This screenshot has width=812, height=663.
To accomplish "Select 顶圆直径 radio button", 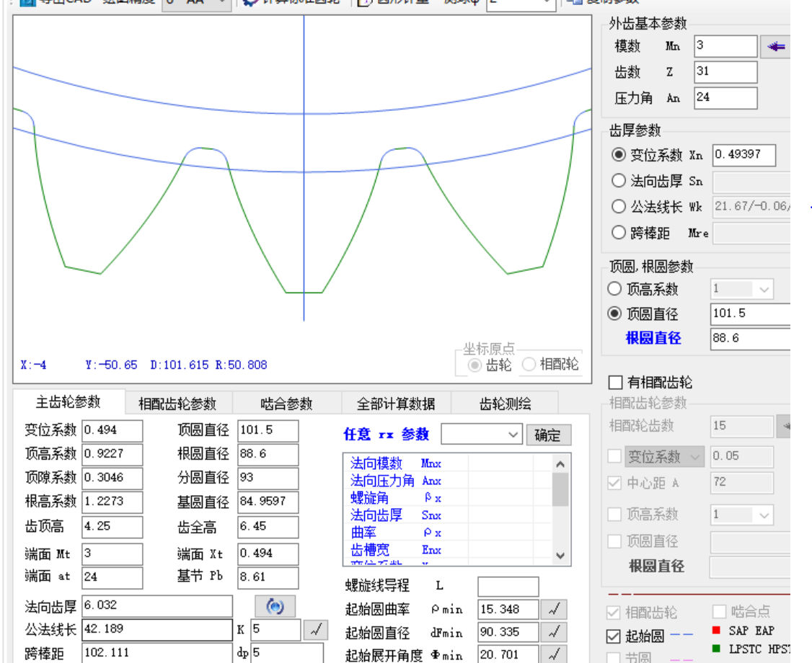I will 614,313.
